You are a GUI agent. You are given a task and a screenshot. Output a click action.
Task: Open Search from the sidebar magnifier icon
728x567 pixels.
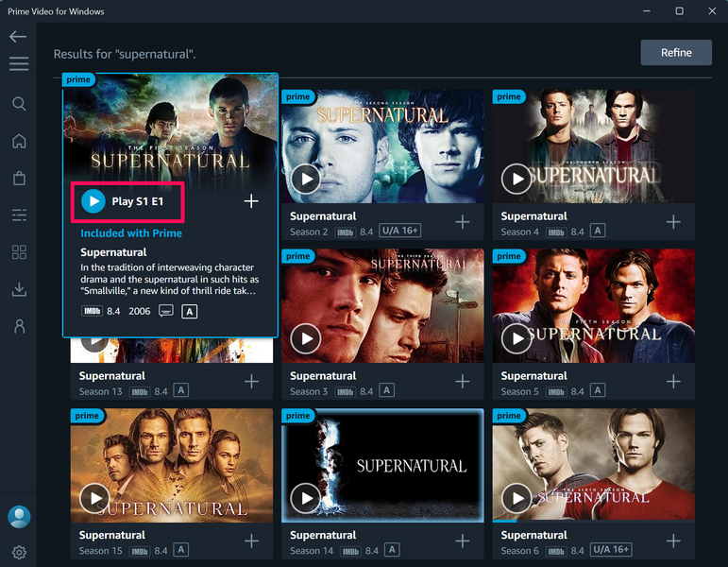pos(19,104)
